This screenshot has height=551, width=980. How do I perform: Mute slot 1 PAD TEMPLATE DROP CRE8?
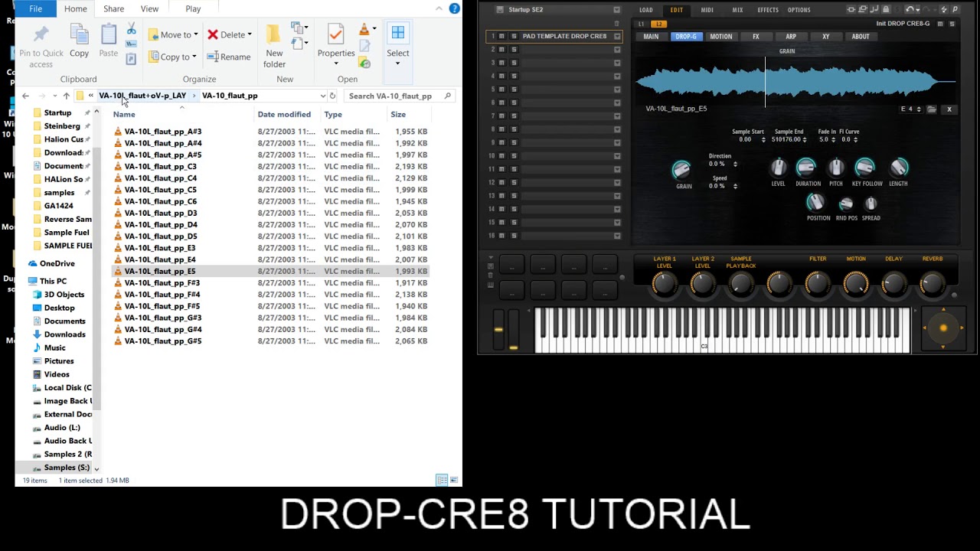point(501,36)
